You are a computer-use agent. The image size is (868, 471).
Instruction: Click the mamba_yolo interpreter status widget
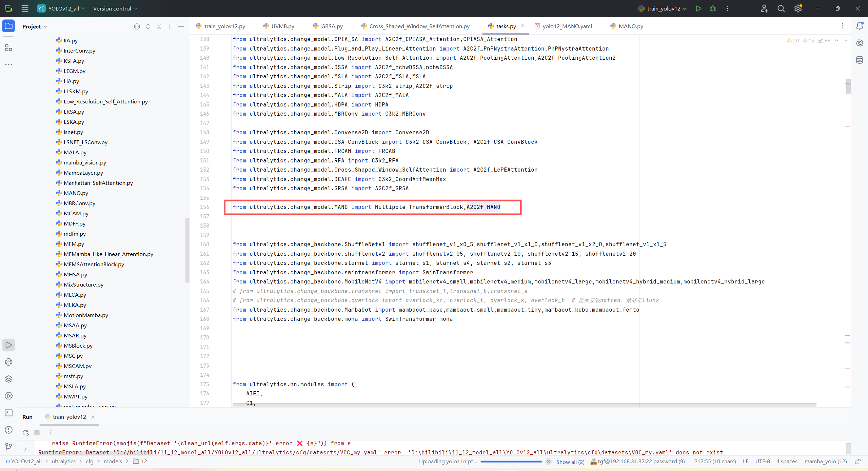coord(825,462)
